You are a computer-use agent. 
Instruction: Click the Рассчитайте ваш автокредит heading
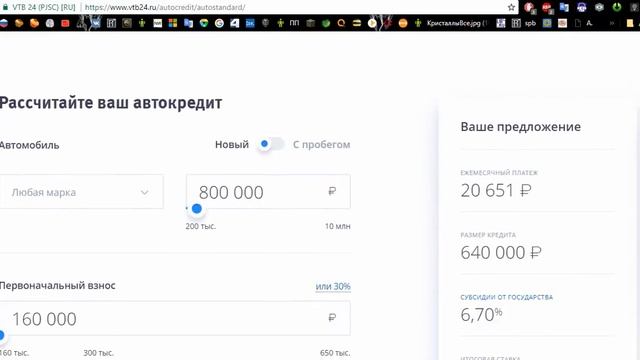click(x=111, y=102)
